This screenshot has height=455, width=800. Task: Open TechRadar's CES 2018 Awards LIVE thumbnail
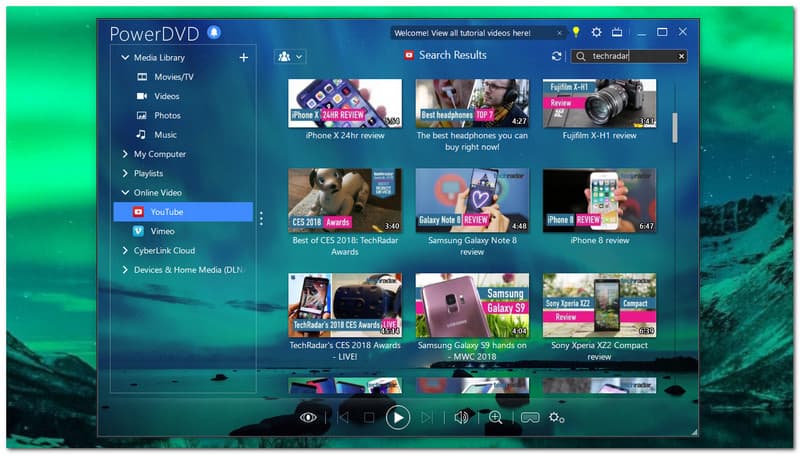pos(345,305)
